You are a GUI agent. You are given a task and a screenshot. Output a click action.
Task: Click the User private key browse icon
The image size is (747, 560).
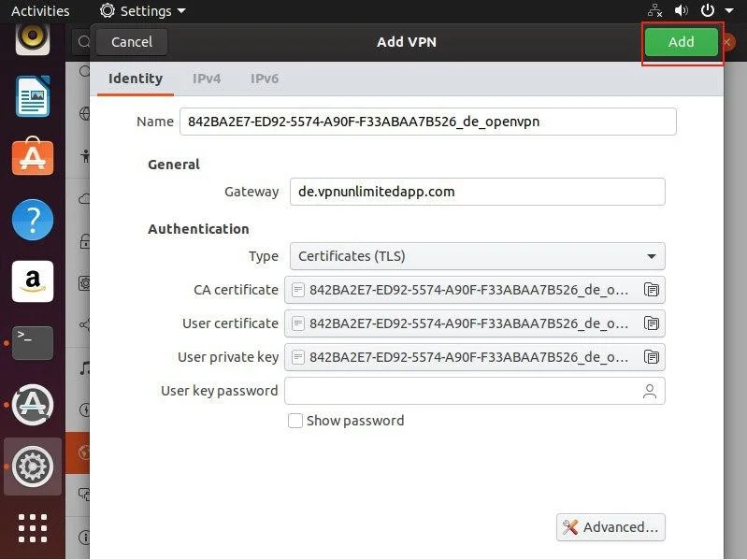tap(652, 357)
